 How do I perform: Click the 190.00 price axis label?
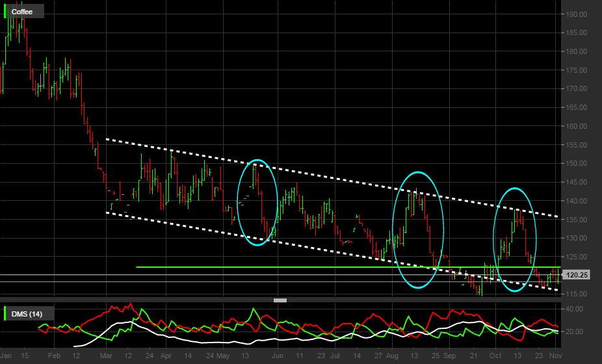tap(576, 14)
